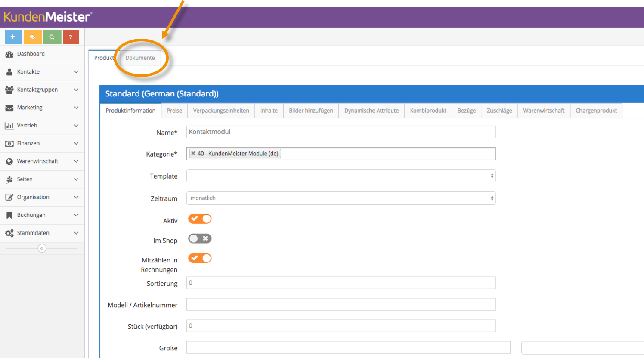Expand the Warenwirtschaft sidebar chevron
644x358 pixels.
[76, 161]
